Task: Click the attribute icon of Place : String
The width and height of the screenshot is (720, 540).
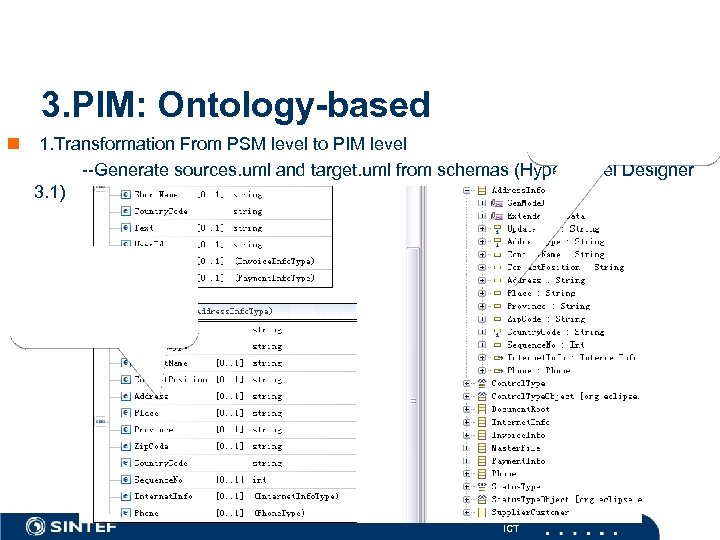Action: (x=497, y=293)
